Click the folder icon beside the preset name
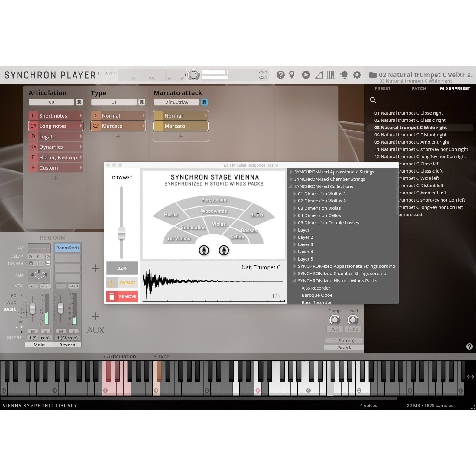The width and height of the screenshot is (476, 476). [373, 75]
